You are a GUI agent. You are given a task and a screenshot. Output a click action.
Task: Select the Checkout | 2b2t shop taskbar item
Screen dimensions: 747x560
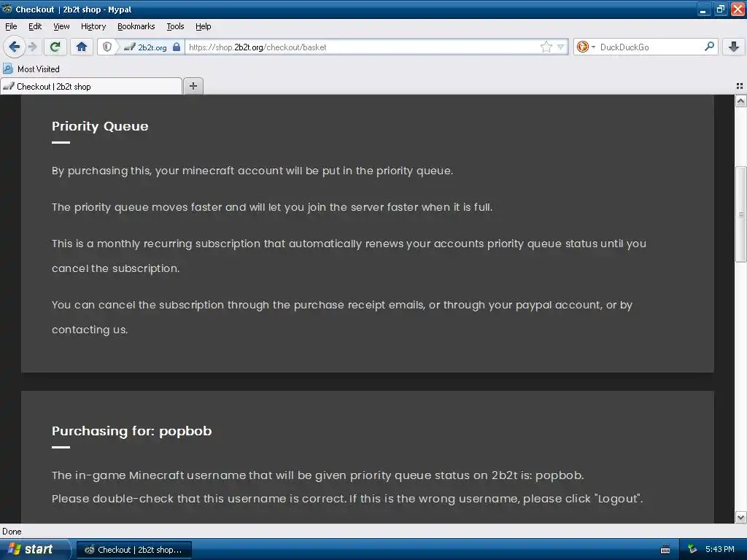click(134, 550)
